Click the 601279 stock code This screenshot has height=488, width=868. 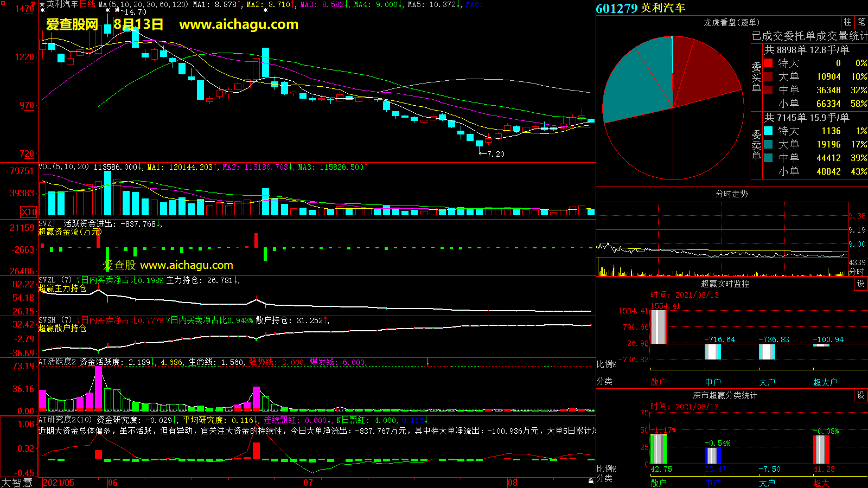(617, 9)
